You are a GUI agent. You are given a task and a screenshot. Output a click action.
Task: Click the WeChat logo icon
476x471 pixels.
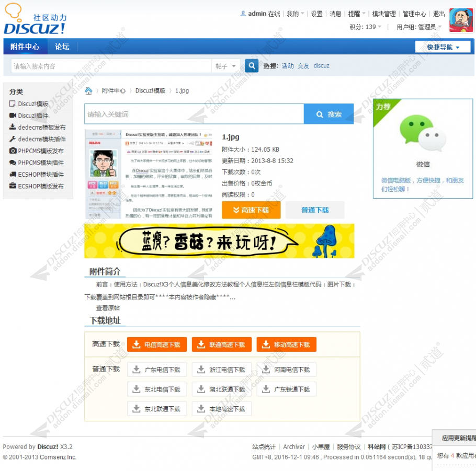point(423,133)
